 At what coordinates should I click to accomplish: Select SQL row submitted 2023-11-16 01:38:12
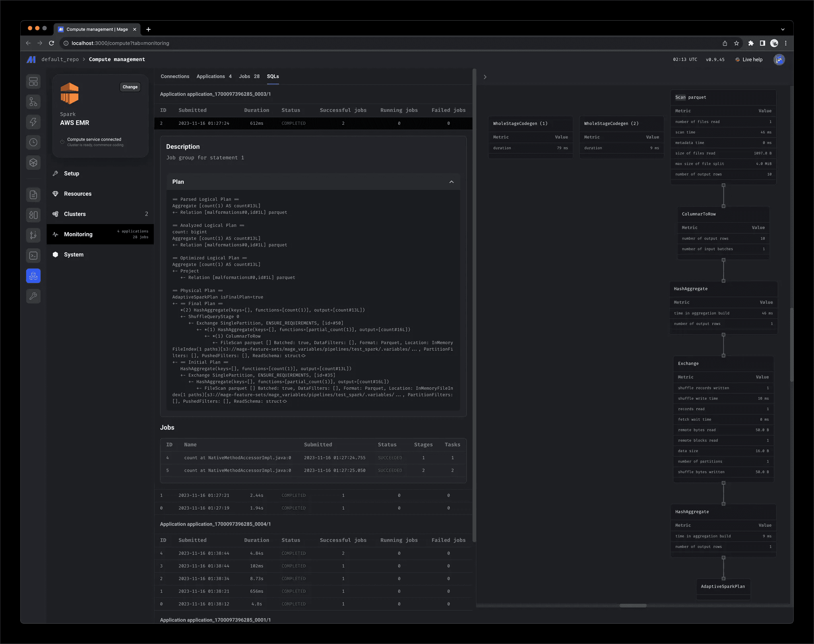tap(313, 604)
